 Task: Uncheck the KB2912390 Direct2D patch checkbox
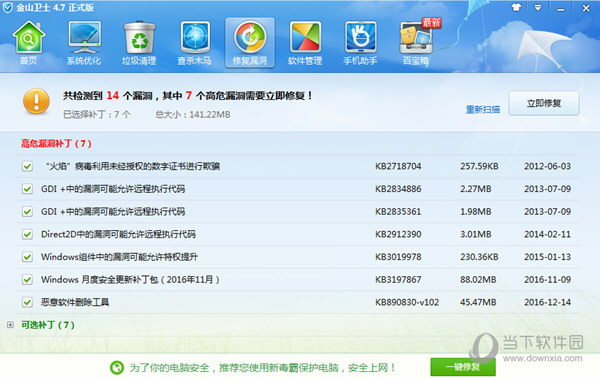tap(27, 234)
